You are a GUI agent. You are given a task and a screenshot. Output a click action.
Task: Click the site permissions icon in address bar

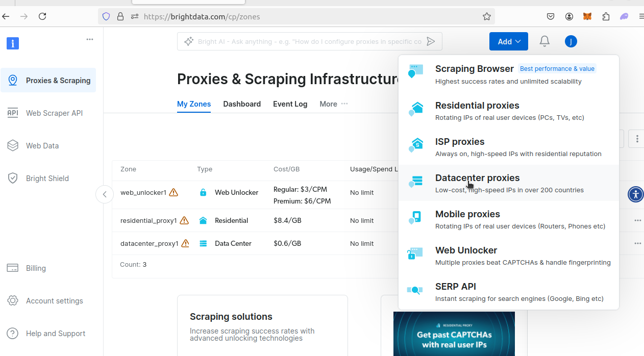coord(135,16)
